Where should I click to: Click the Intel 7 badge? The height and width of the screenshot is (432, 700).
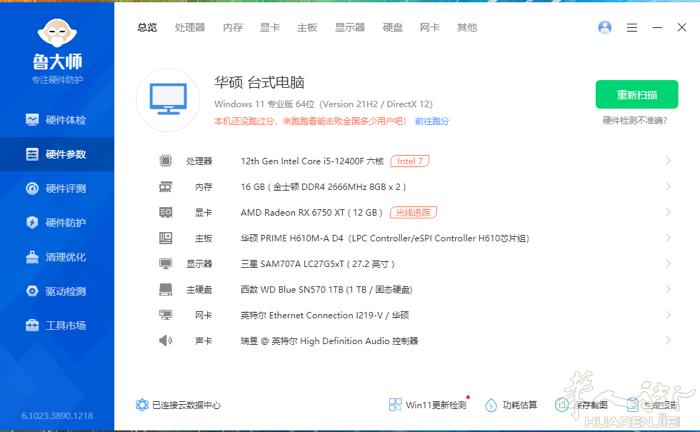pyautogui.click(x=410, y=161)
